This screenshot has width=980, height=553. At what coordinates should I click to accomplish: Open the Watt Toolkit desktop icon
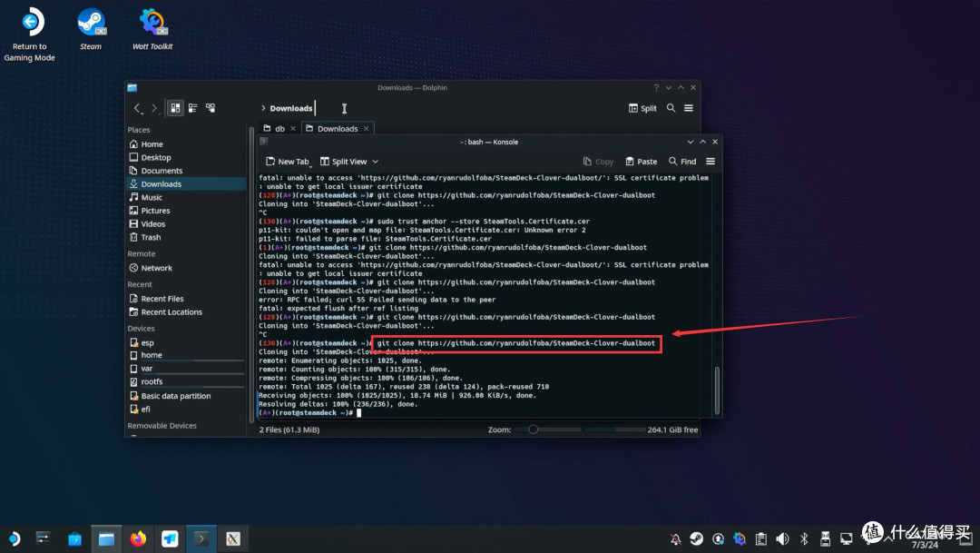tap(152, 29)
